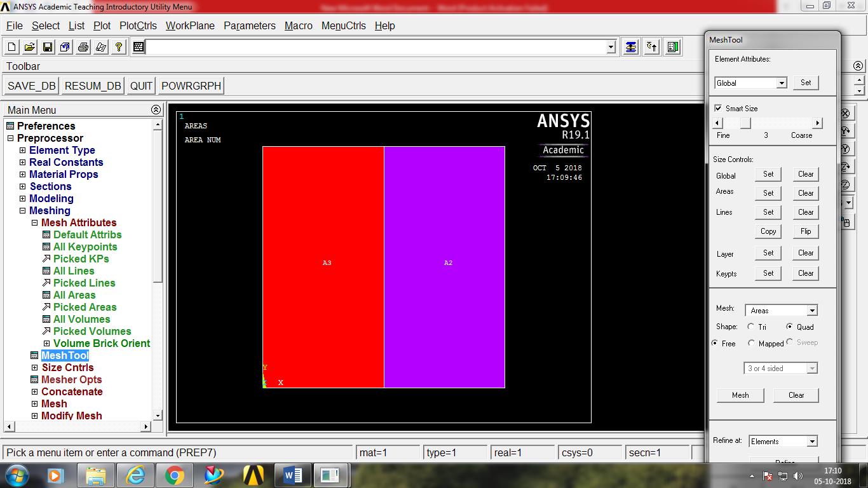868x488 pixels.
Task: Open the Select menu
Action: pos(46,25)
